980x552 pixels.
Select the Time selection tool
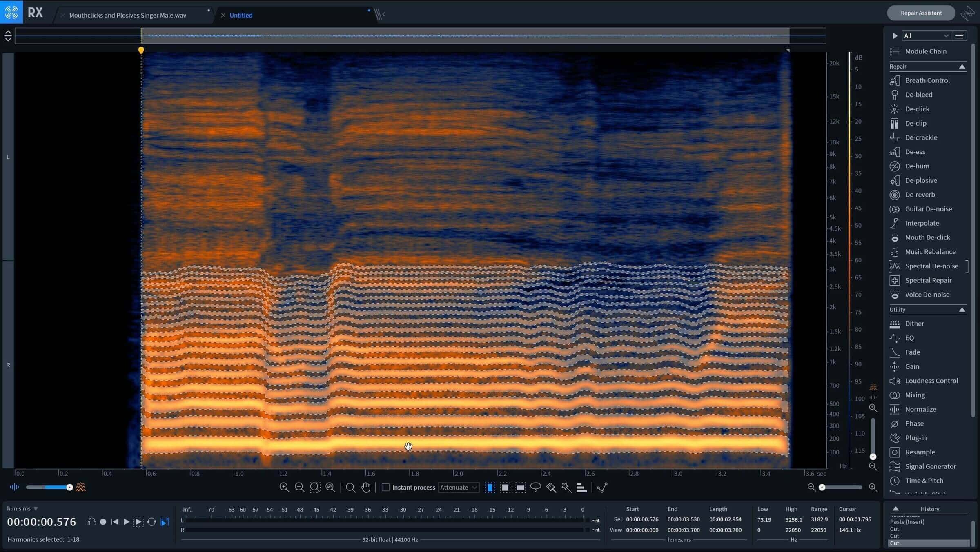coord(490,487)
